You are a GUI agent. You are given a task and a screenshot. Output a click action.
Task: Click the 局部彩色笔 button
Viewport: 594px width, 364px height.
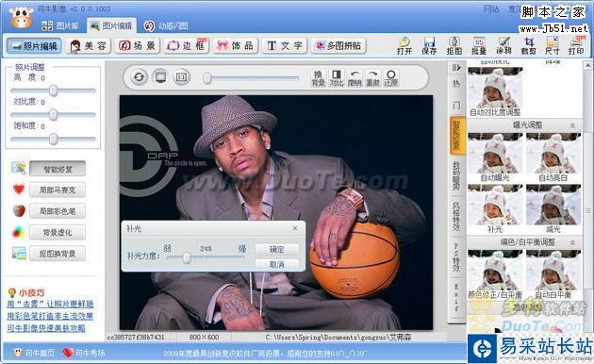coord(58,211)
